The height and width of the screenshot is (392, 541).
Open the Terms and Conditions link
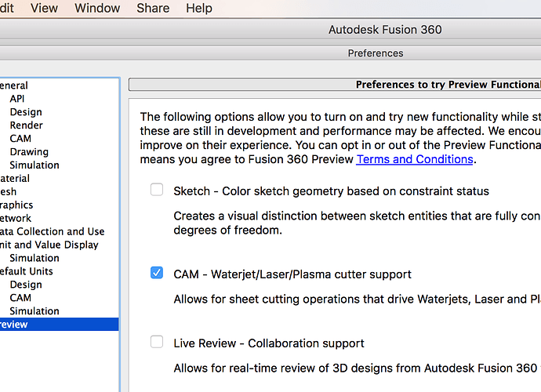(x=414, y=159)
